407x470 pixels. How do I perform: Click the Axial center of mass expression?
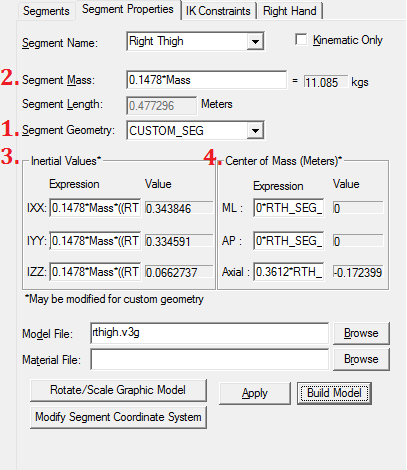click(x=289, y=272)
